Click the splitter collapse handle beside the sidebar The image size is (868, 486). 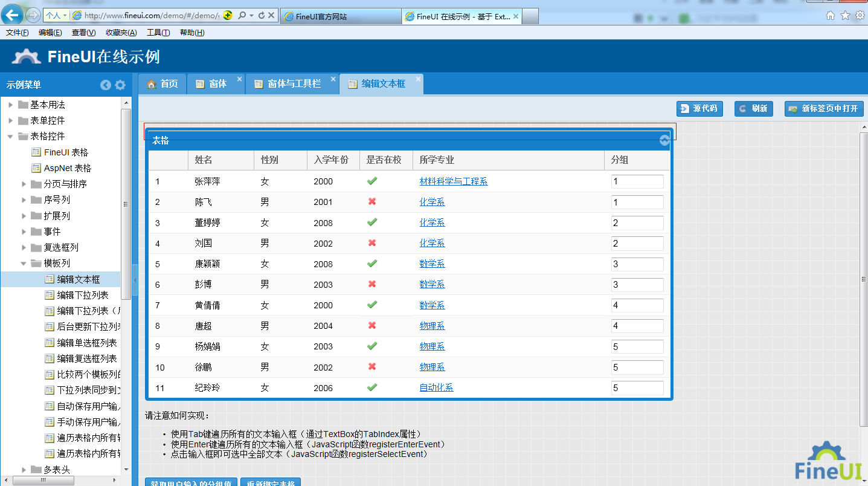coord(135,279)
